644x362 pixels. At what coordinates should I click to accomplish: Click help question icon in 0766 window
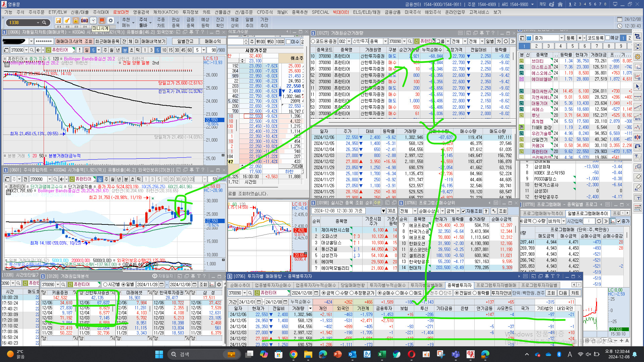tap(486, 211)
